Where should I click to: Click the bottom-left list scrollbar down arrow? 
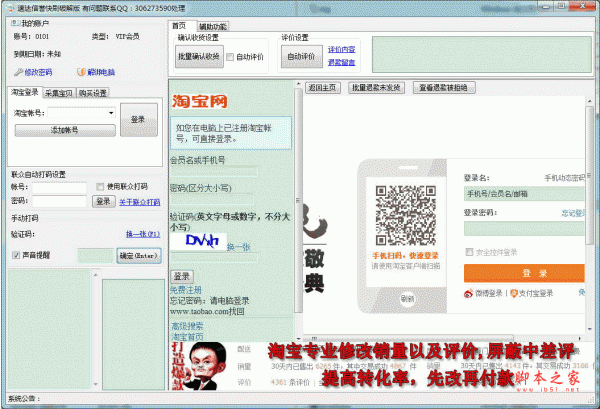(96, 384)
